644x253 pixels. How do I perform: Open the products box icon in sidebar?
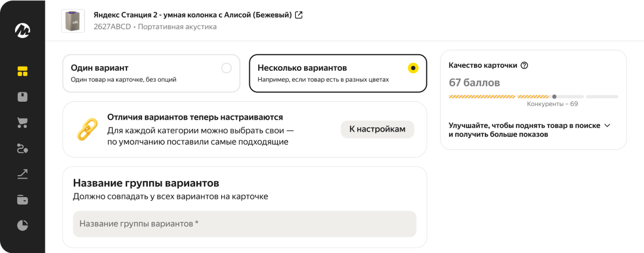pyautogui.click(x=23, y=97)
